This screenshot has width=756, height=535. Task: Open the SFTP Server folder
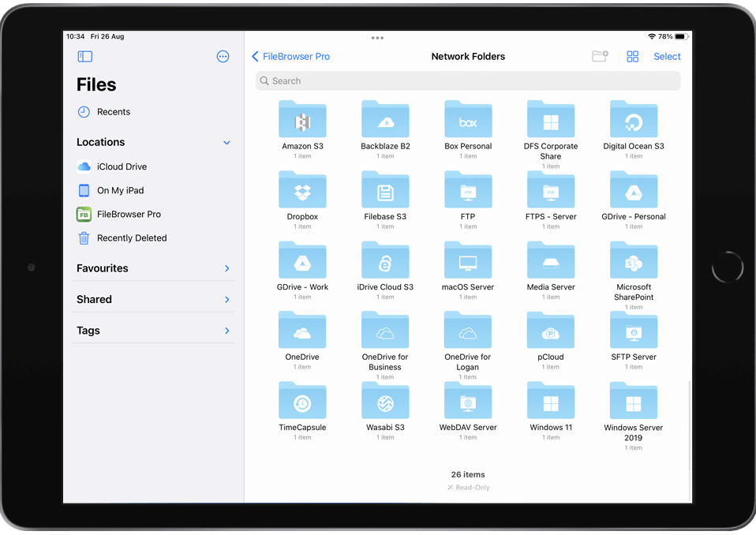pyautogui.click(x=634, y=330)
